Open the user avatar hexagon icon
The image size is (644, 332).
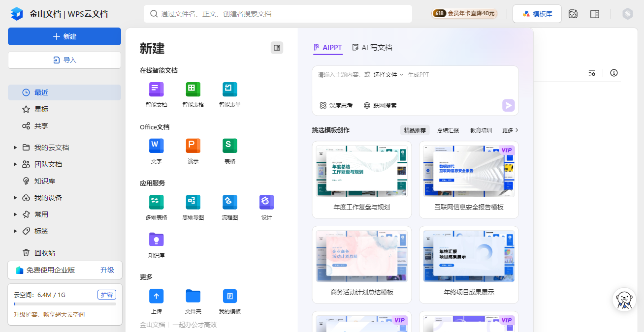(627, 14)
